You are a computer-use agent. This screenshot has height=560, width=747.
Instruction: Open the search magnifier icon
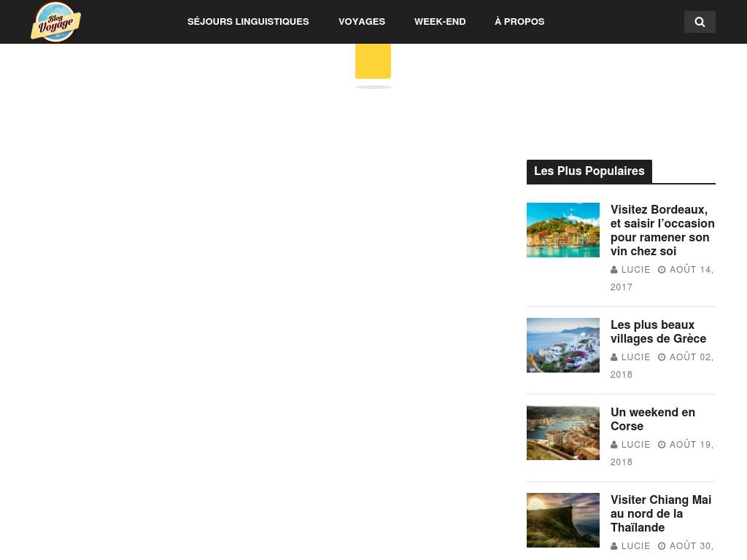tap(700, 22)
